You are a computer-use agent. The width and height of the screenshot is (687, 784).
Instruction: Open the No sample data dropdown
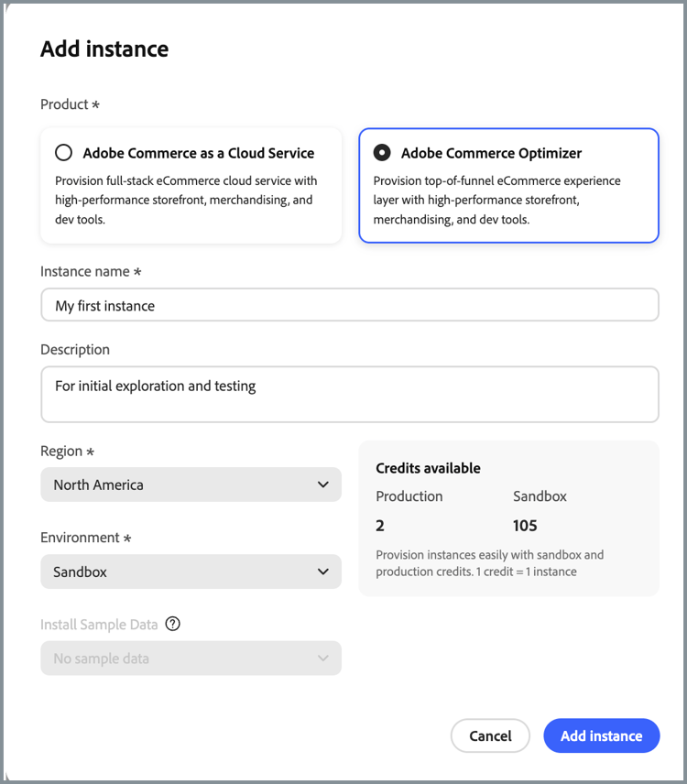point(191,658)
